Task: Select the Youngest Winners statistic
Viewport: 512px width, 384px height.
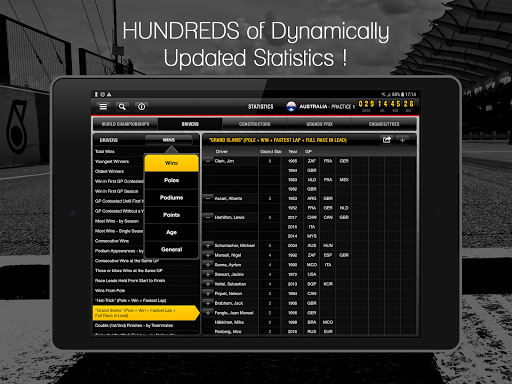Action: click(119, 161)
